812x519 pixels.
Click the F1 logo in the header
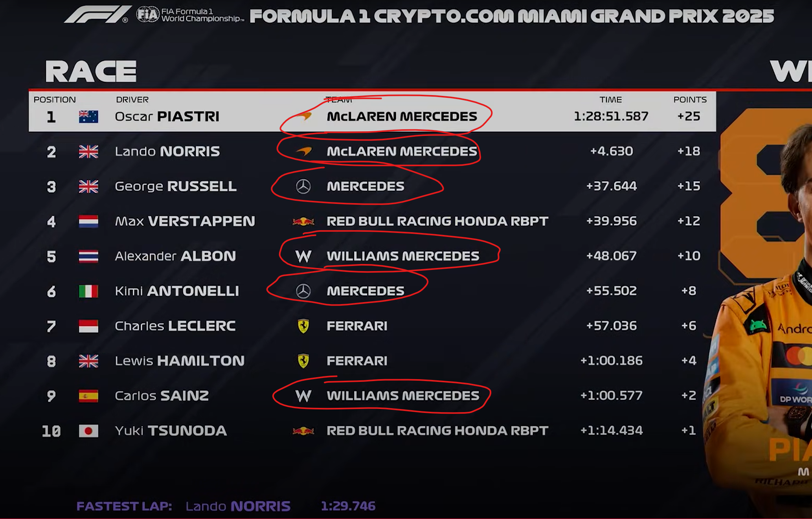tap(97, 15)
